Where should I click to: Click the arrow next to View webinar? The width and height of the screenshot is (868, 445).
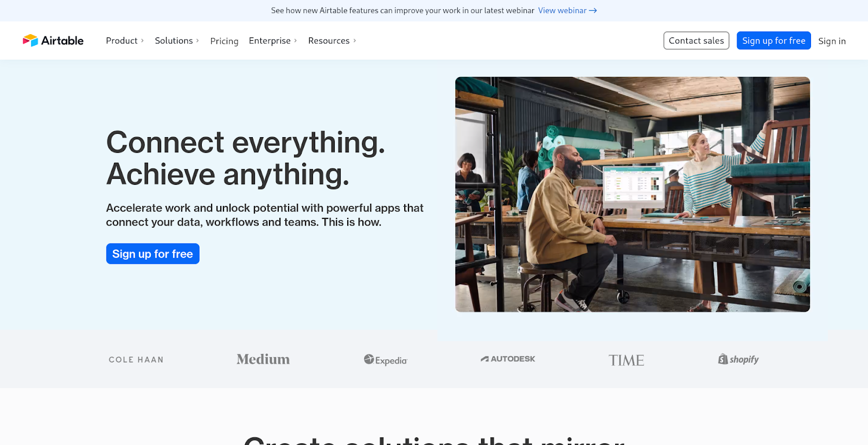pos(593,11)
